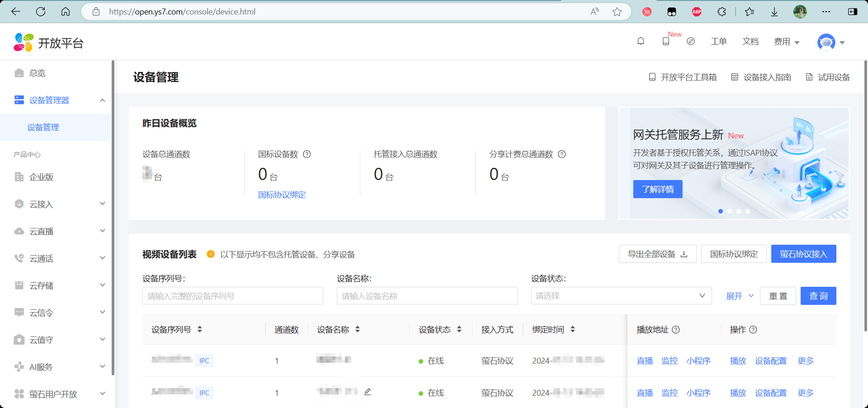Click the browser favorites star icon
This screenshot has height=408, width=868.
click(617, 12)
